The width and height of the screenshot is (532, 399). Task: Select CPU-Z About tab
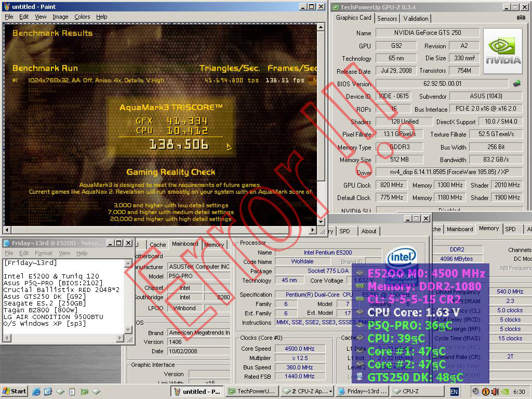(368, 231)
